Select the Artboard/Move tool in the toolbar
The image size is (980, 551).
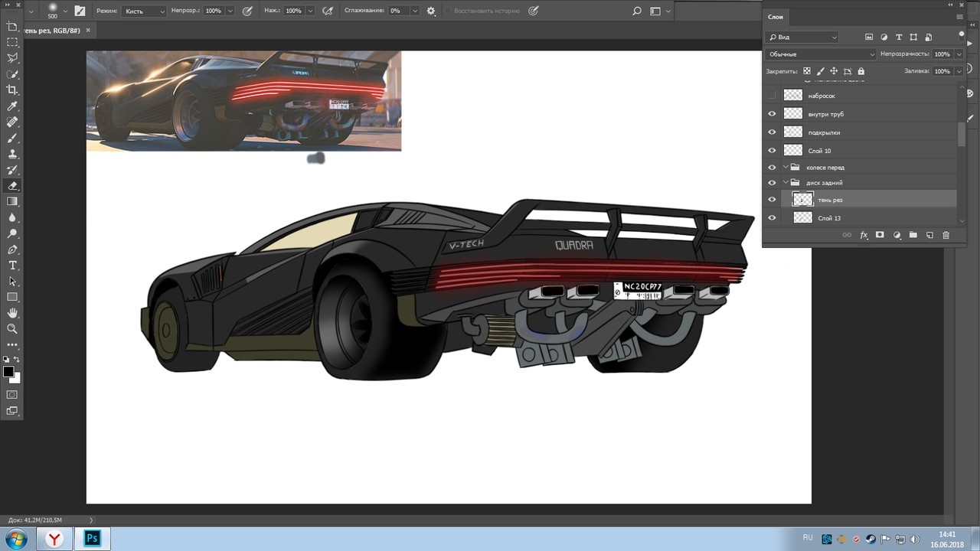point(12,26)
